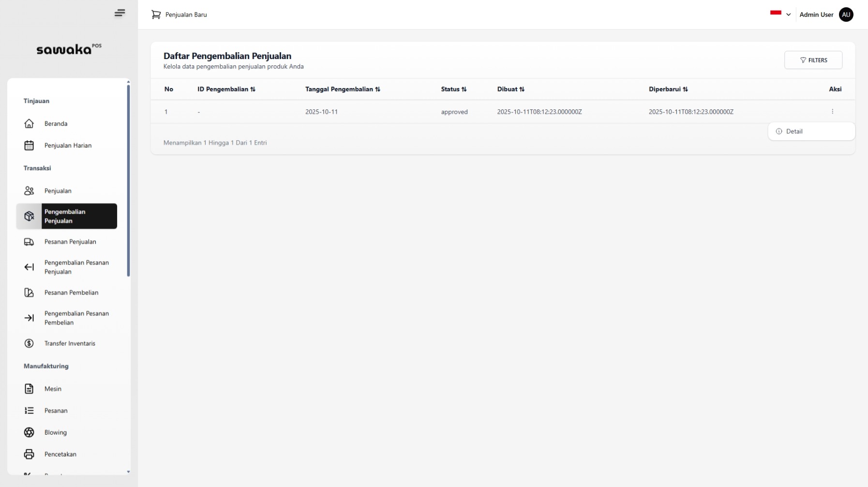Click the Transfer Inventaris dollar icon
This screenshot has height=487, width=868.
click(x=29, y=343)
